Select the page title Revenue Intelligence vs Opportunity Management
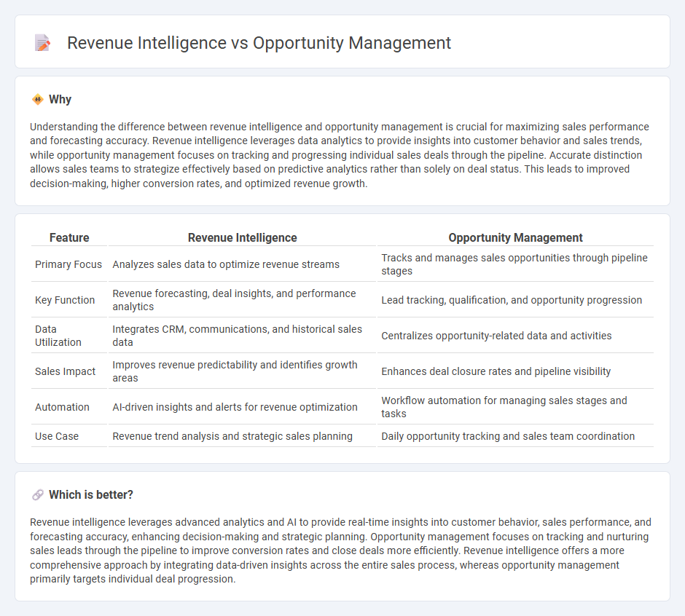 [259, 43]
